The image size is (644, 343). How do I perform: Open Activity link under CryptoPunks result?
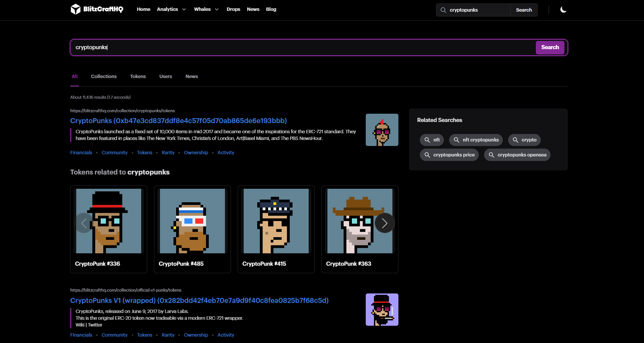point(226,153)
